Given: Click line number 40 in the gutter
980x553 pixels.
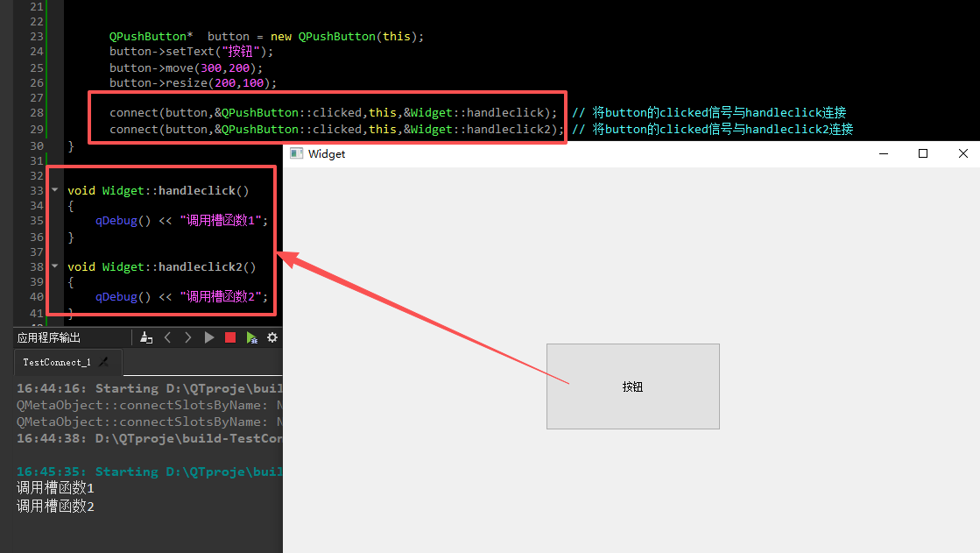Looking at the screenshot, I should pos(37,297).
